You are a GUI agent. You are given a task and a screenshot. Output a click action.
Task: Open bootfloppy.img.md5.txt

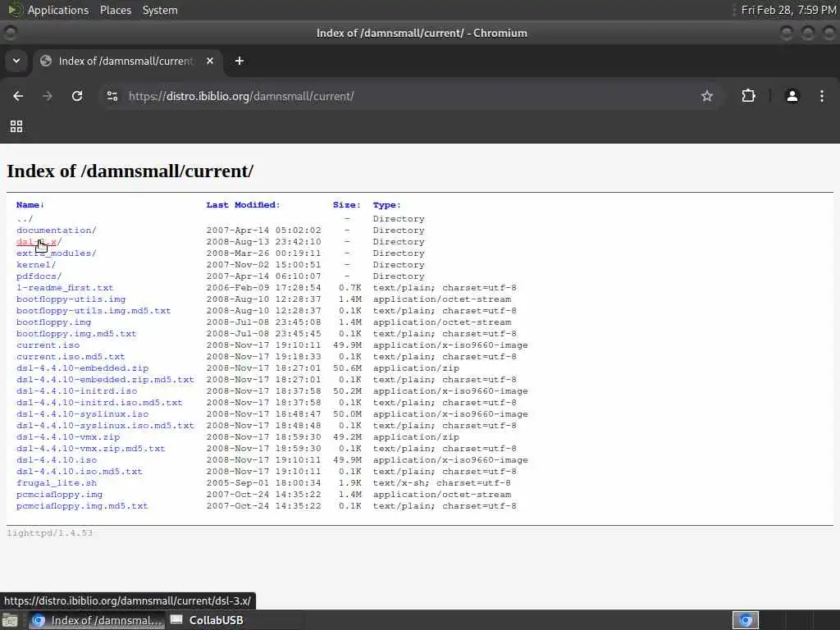[x=76, y=334]
